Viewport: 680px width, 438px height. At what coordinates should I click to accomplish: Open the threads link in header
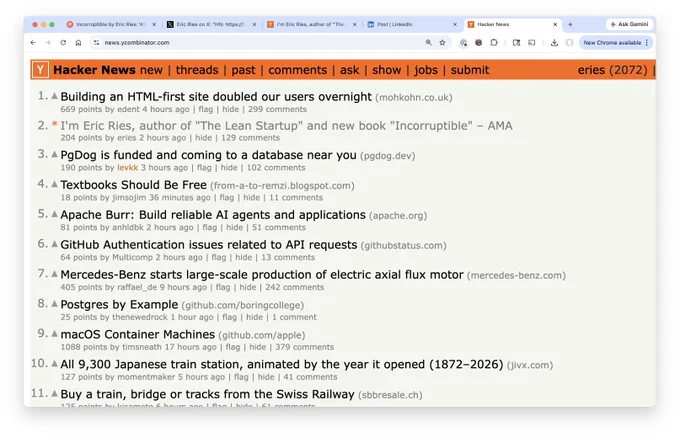(197, 70)
